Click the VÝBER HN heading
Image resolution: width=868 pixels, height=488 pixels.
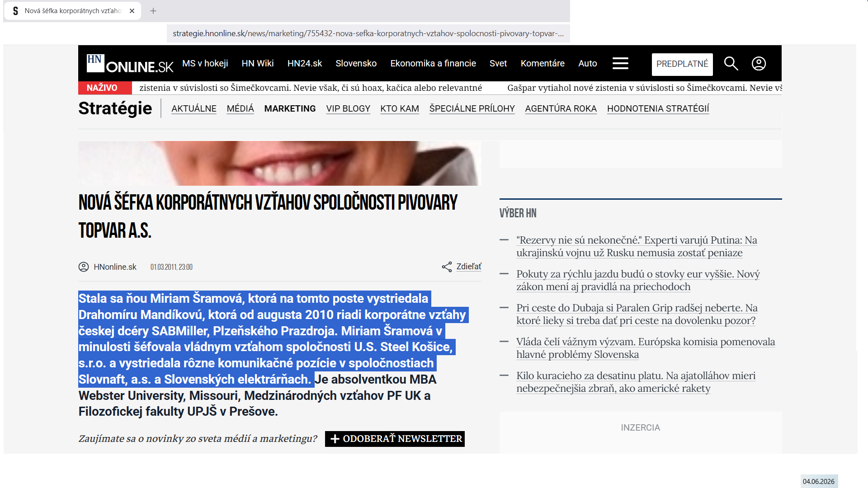click(x=518, y=213)
